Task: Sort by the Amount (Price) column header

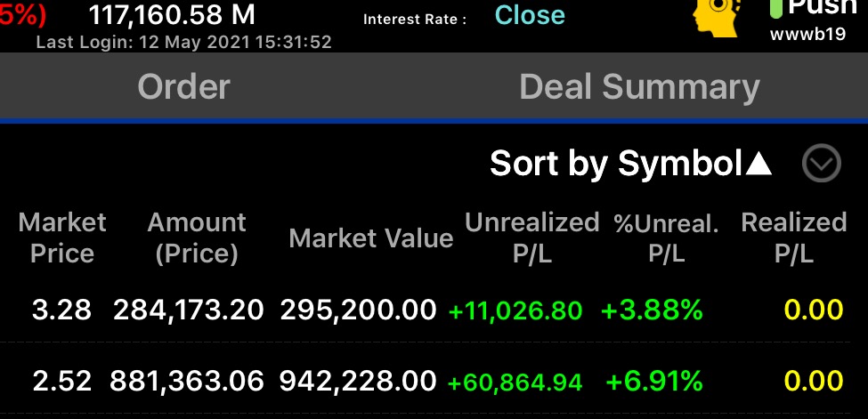Action: coord(197,238)
